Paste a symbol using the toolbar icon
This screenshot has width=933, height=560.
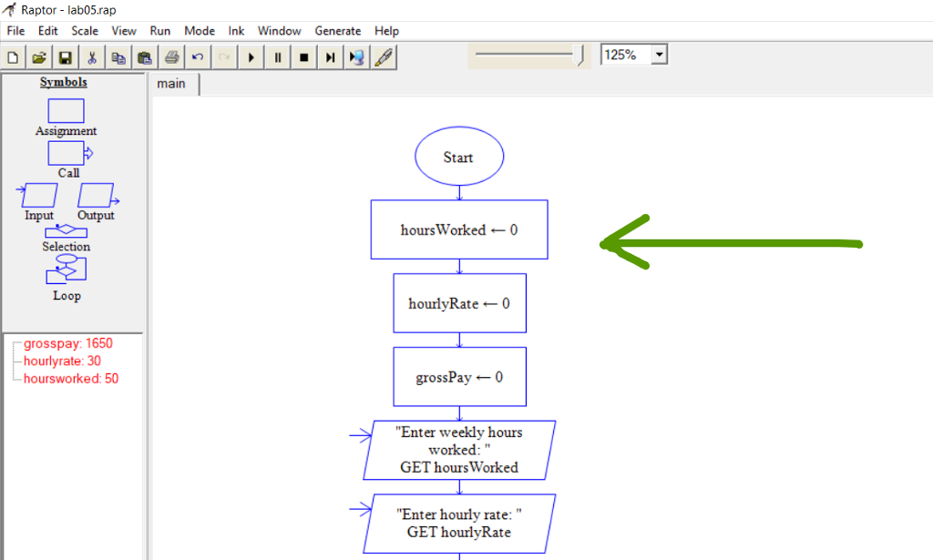click(144, 56)
